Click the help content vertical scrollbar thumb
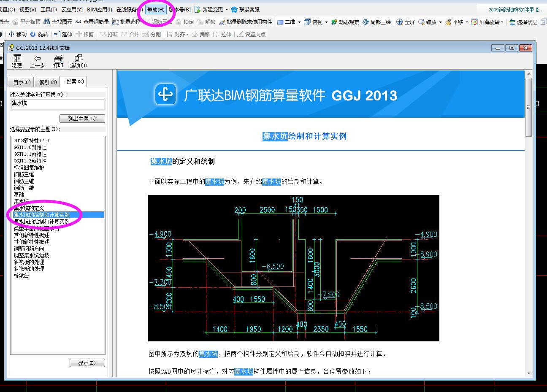This screenshot has height=392, width=547. pos(528,107)
